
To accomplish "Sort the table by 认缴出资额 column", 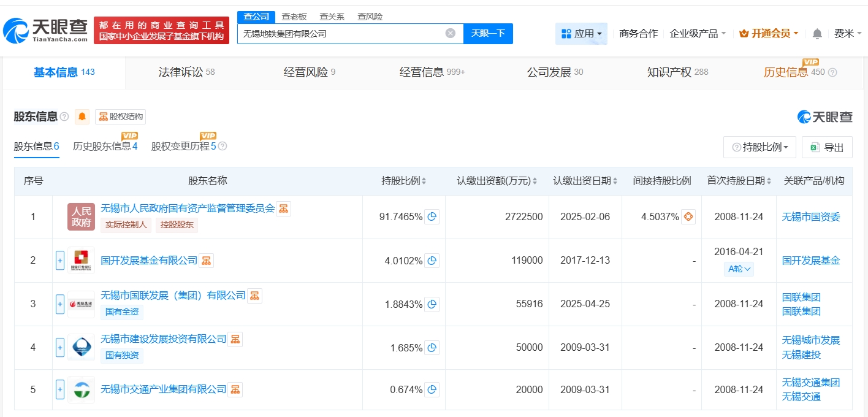I will click(x=497, y=181).
